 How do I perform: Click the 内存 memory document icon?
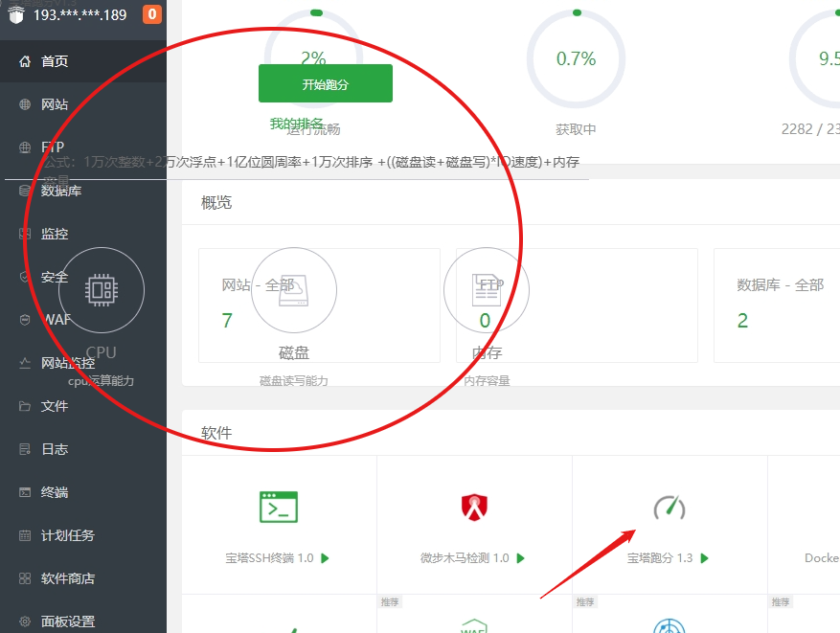point(486,290)
